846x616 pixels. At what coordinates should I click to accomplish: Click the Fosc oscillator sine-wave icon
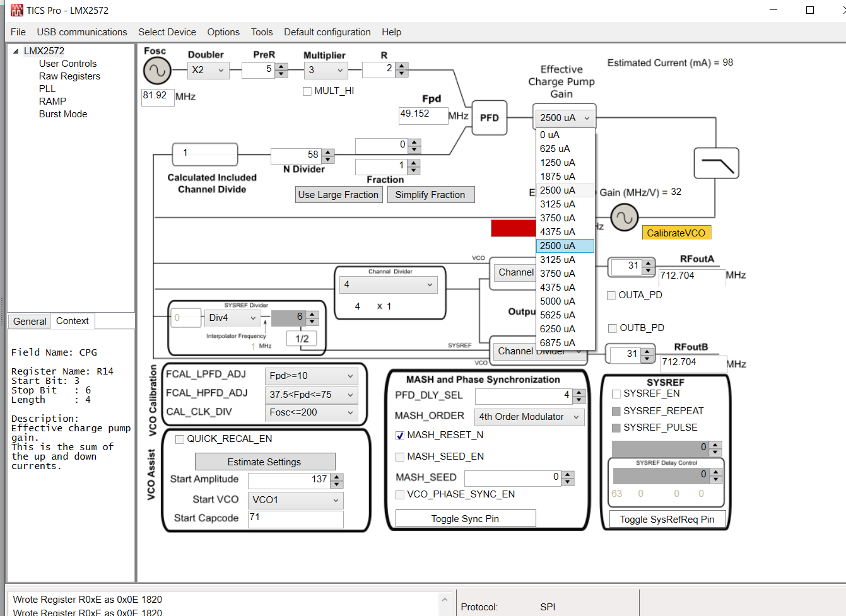click(x=157, y=71)
